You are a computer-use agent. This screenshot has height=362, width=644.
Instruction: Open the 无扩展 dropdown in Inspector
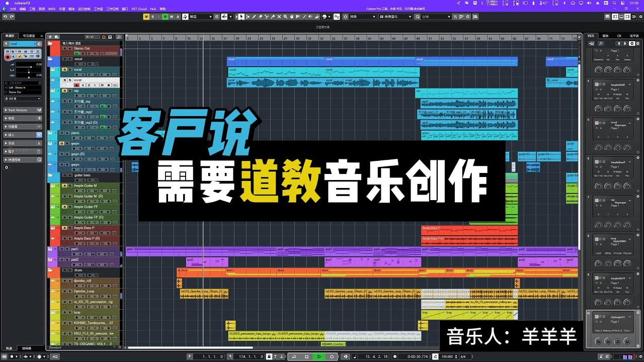(23, 99)
